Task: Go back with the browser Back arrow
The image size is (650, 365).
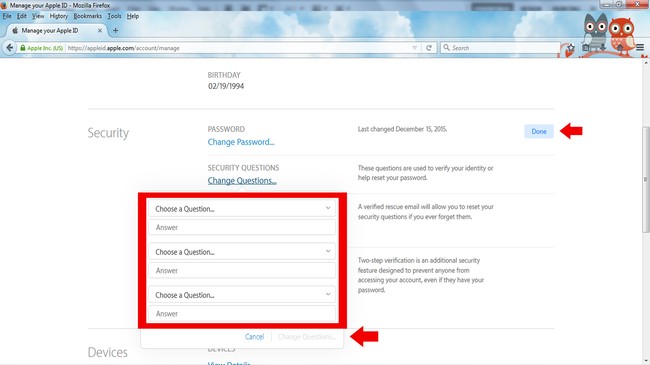Action: [x=9, y=48]
